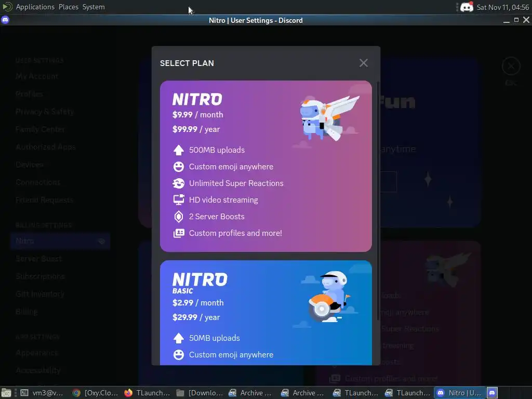Click the Discord tray icon in the top panel
The width and height of the screenshot is (532, 399).
click(467, 7)
